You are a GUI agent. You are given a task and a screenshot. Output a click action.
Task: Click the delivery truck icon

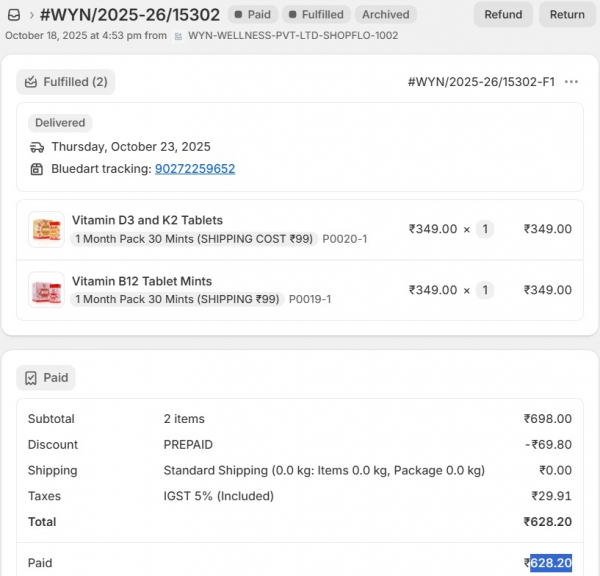tap(37, 146)
